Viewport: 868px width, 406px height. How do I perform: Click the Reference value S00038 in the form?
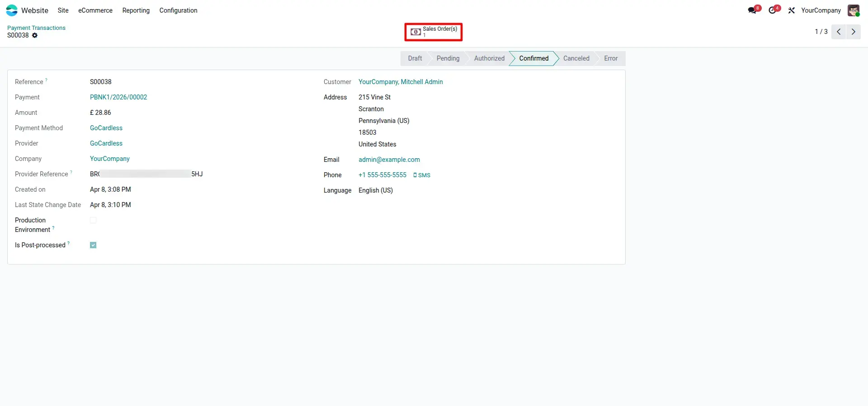click(x=101, y=82)
